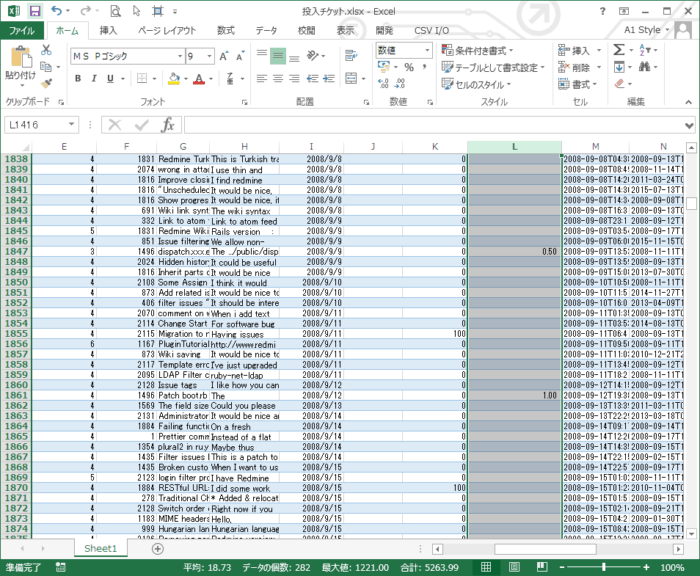This screenshot has height=576, width=700.
Task: Toggle top align
Action: click(262, 55)
